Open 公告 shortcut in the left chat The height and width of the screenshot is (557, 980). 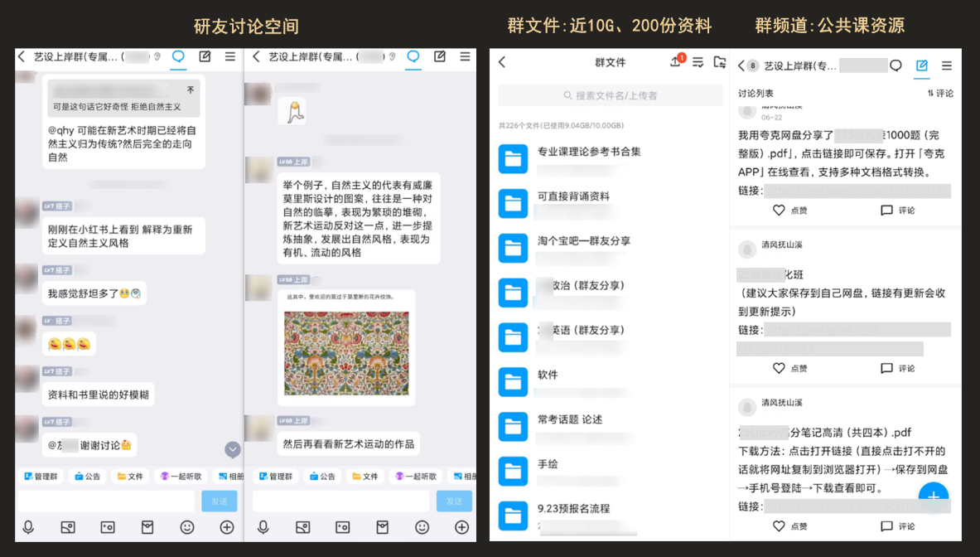[x=88, y=477]
